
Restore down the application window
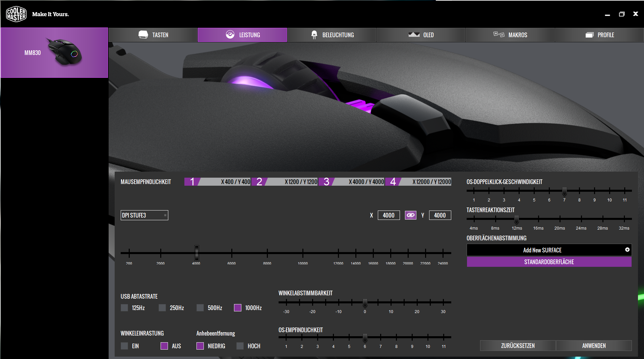[622, 14]
